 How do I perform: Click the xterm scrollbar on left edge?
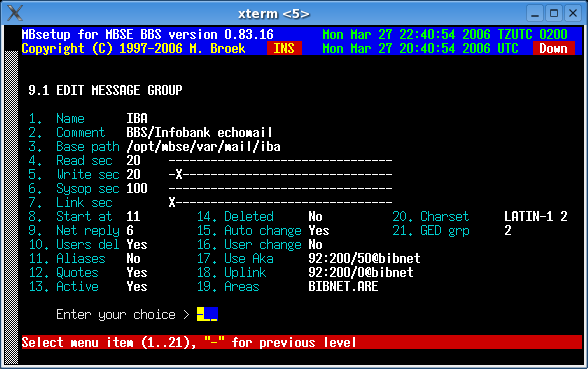(11, 207)
